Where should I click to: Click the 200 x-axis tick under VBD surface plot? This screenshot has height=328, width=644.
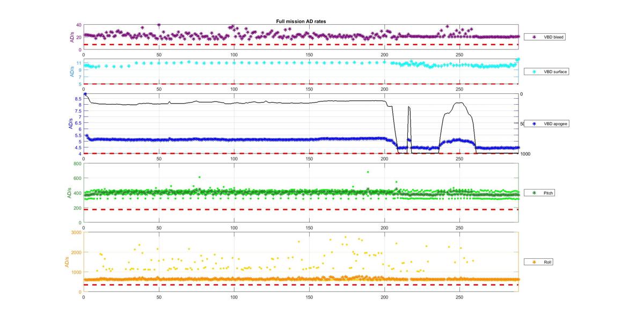pyautogui.click(x=384, y=89)
